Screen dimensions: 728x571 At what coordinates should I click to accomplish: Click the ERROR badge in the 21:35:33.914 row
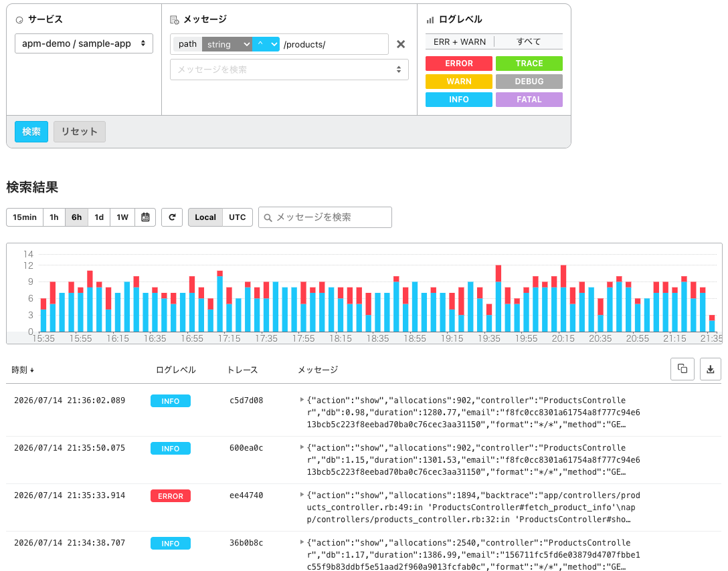tap(171, 496)
